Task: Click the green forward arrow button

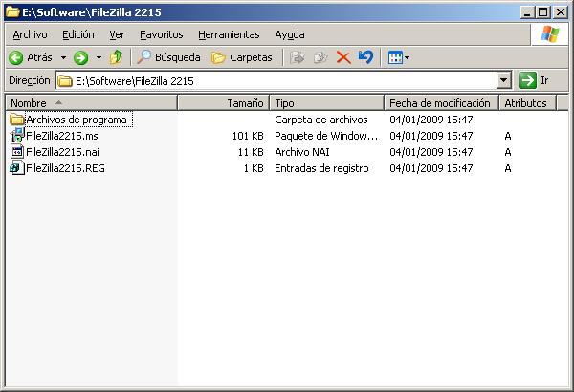Action: (x=81, y=57)
